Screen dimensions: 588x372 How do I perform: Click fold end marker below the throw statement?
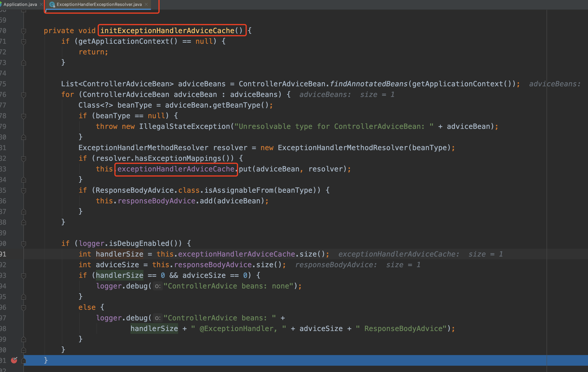(x=24, y=137)
